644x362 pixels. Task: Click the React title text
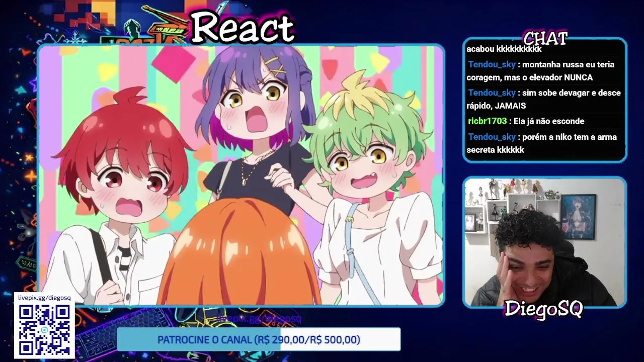tap(243, 27)
